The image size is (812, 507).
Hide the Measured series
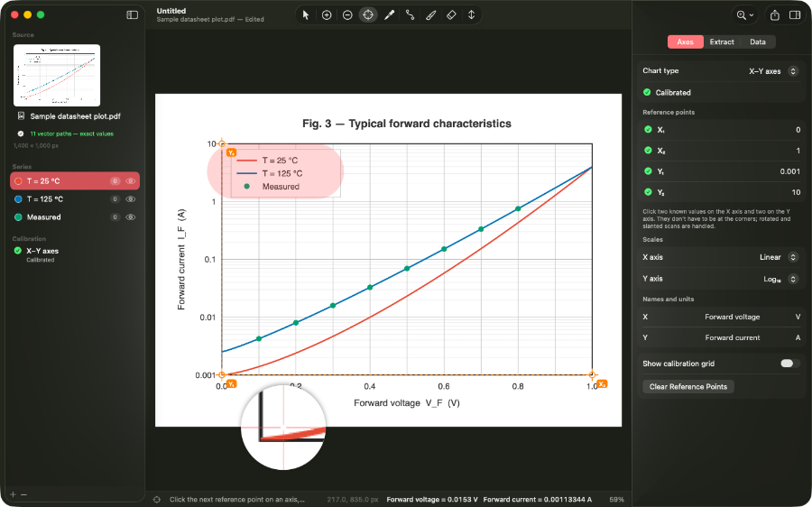[131, 217]
